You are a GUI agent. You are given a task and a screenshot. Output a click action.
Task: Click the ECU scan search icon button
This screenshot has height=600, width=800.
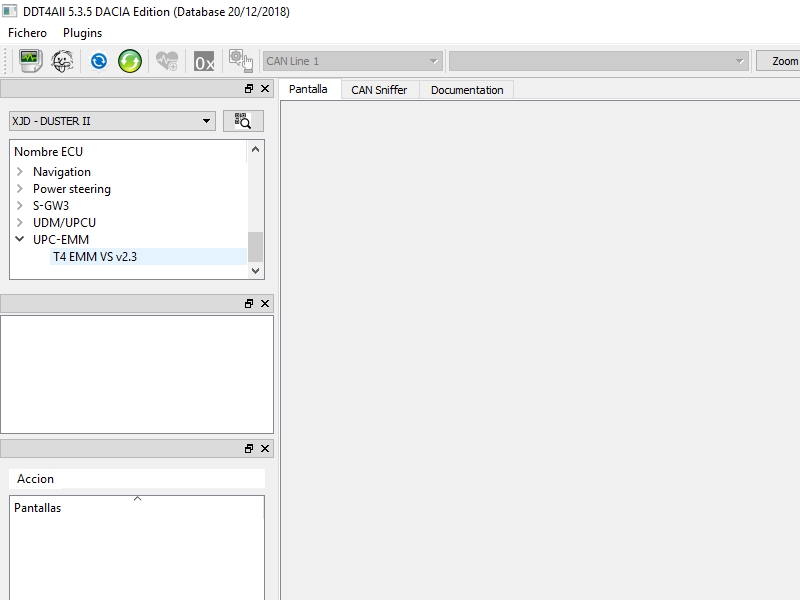point(243,121)
